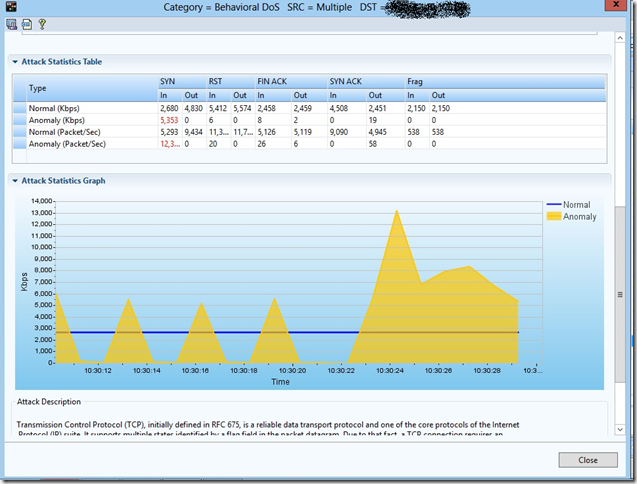Image resolution: width=637 pixels, height=484 pixels.
Task: Select the Normal (Kbps) row label
Action: point(54,109)
